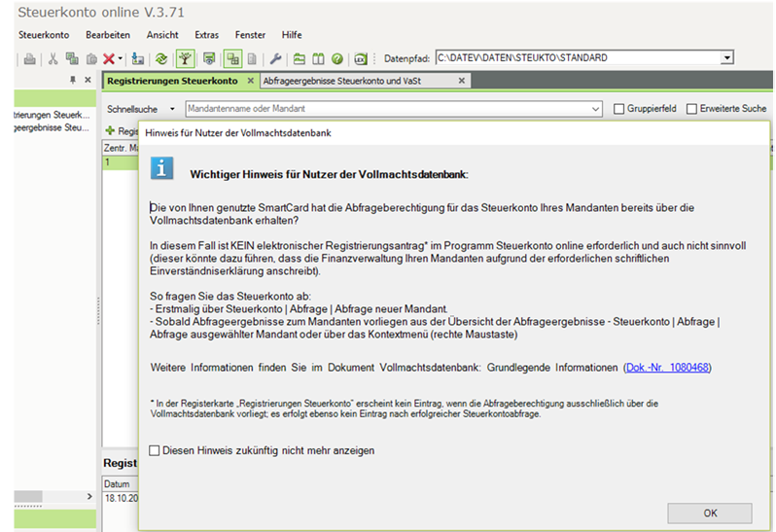This screenshot has width=776, height=532.
Task: Click the left panel scrollbar right arrow
Action: point(89,496)
